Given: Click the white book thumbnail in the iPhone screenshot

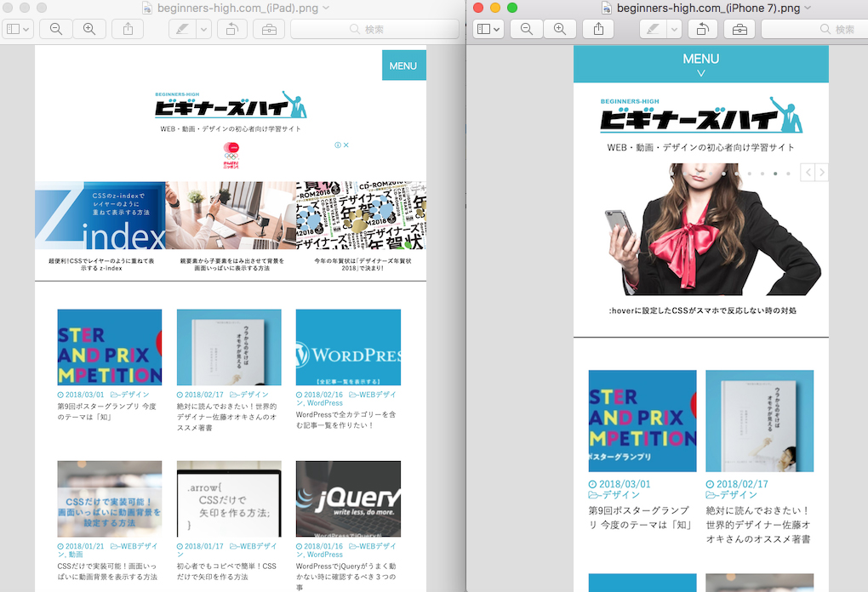Looking at the screenshot, I should [759, 421].
